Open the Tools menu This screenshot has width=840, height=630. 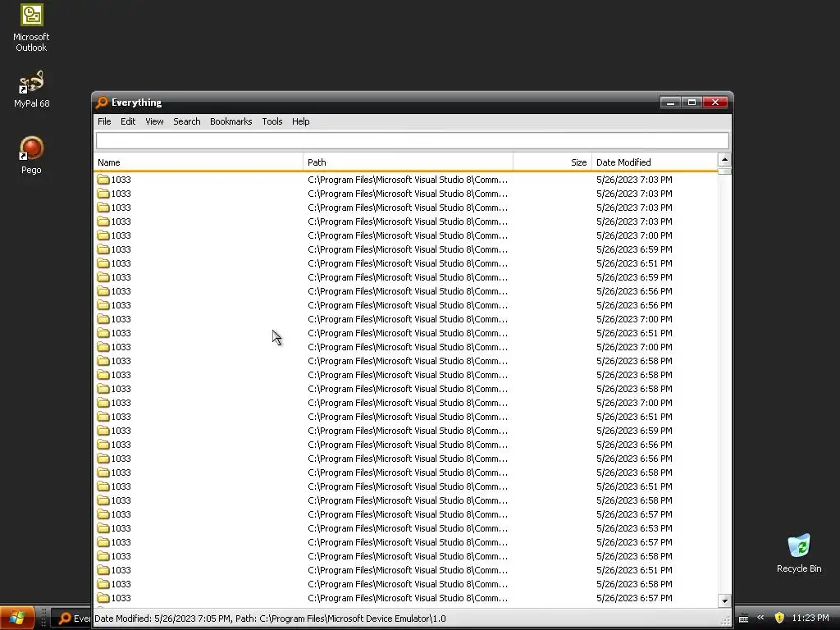(x=272, y=121)
